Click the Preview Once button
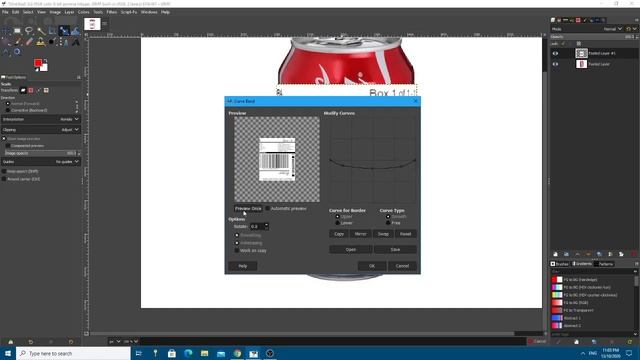This screenshot has width=640, height=360. click(248, 209)
